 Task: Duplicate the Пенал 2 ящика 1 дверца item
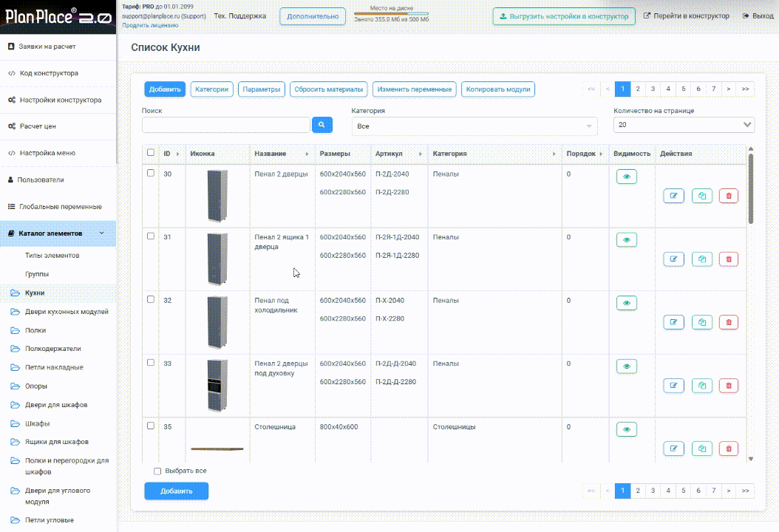click(702, 259)
